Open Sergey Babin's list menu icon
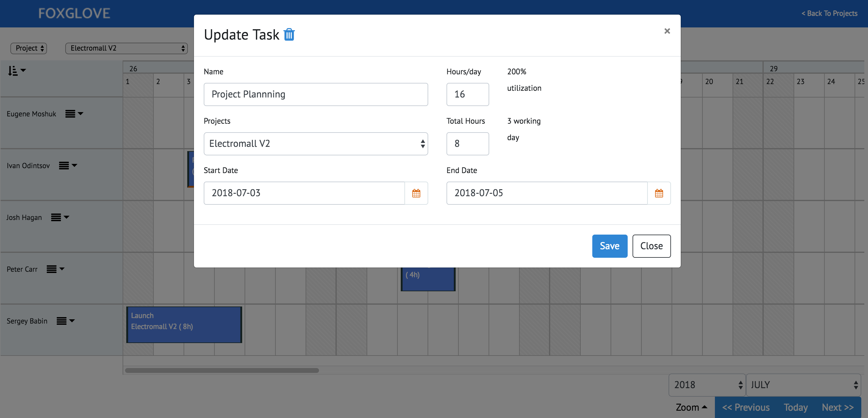The width and height of the screenshot is (868, 418). click(65, 321)
